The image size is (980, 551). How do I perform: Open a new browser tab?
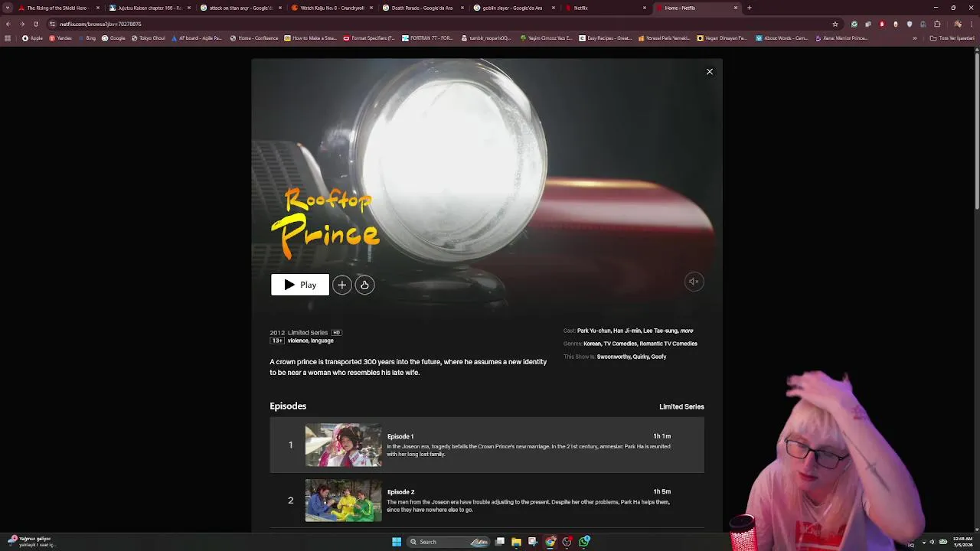[x=749, y=8]
